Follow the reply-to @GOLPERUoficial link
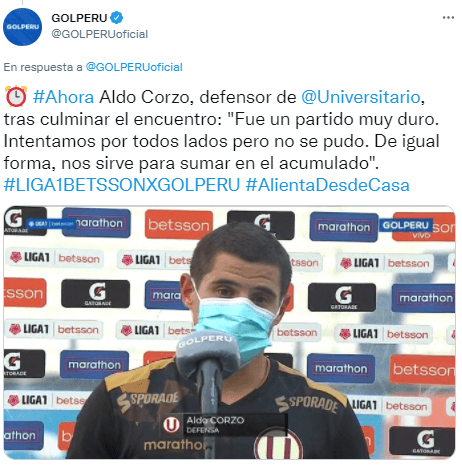This screenshot has height=466, width=462. coord(134,67)
